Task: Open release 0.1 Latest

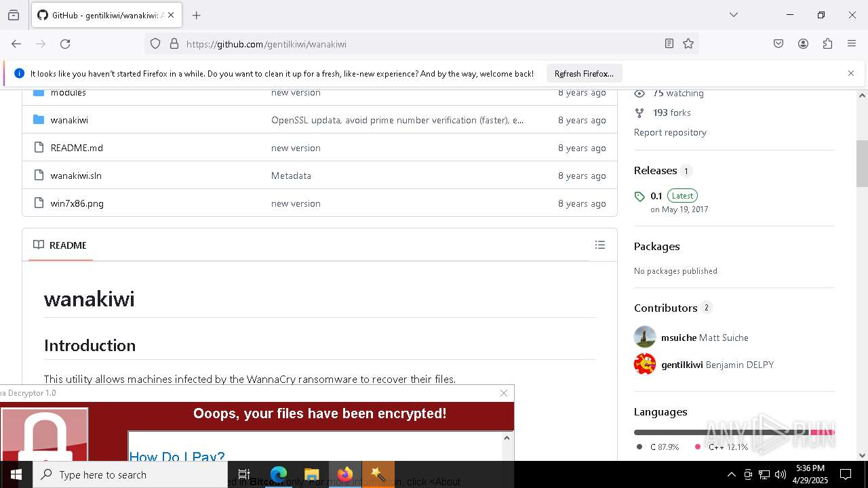Action: click(674, 196)
